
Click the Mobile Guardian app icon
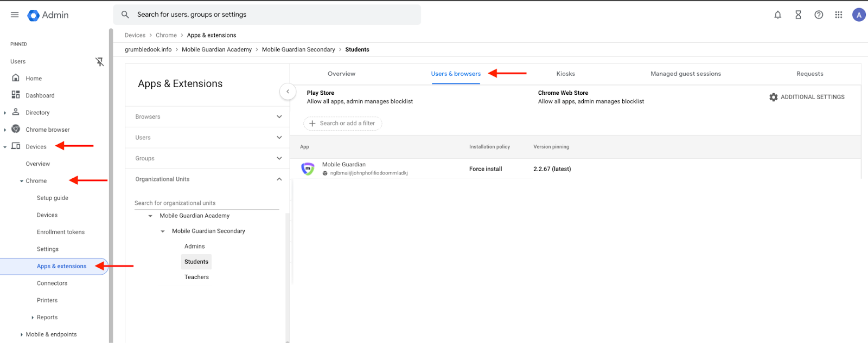point(308,169)
